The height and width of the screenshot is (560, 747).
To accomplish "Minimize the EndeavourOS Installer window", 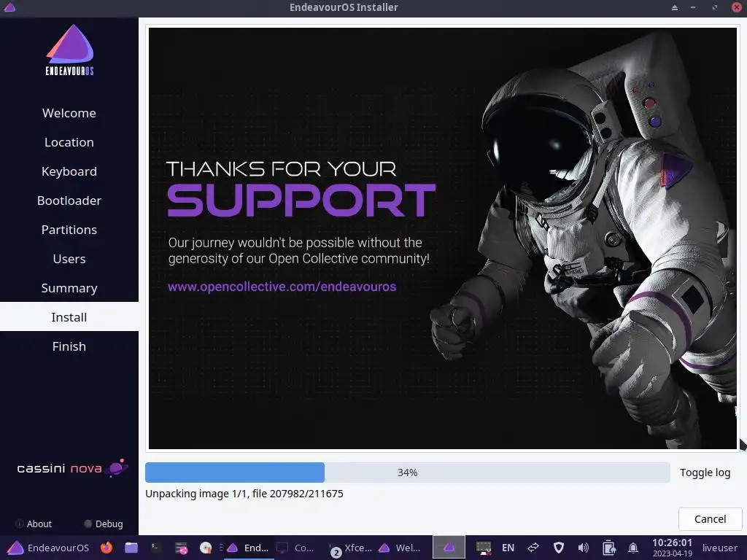I will 693,7.
